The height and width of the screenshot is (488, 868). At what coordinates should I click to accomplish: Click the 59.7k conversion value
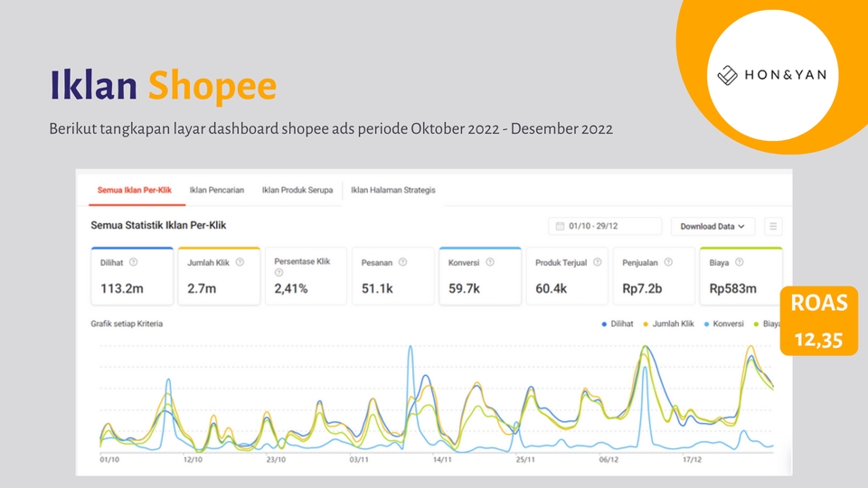464,288
